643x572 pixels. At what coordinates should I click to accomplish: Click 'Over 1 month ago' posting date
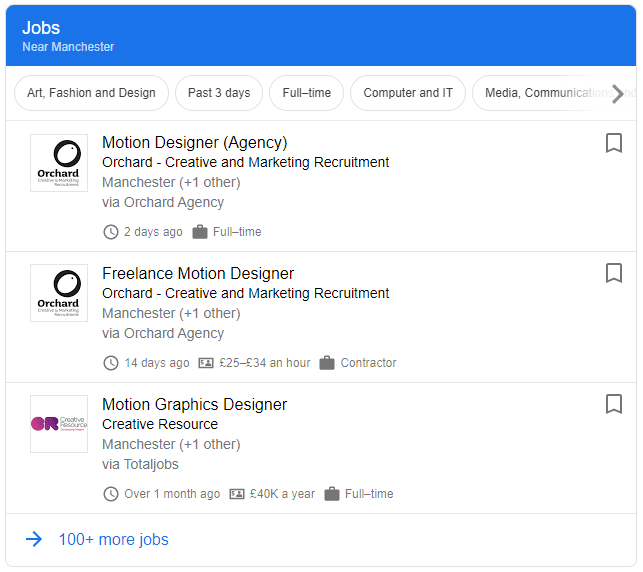click(172, 494)
